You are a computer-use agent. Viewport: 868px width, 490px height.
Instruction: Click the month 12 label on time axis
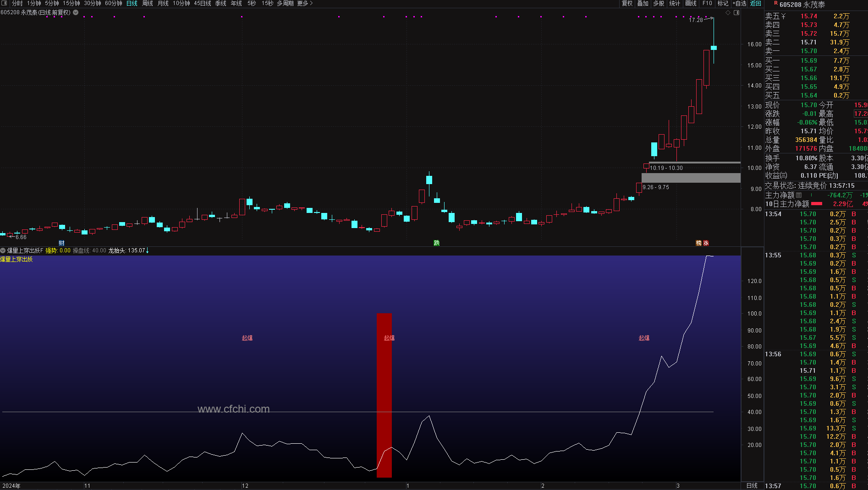coord(245,486)
